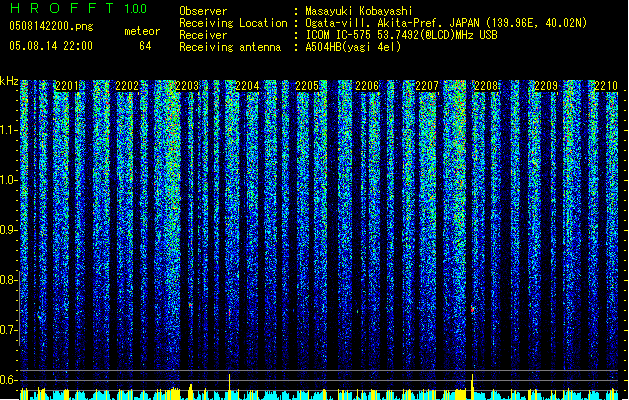Click observer name Masayuki Kobayashi
629x400 pixels.
coord(359,11)
